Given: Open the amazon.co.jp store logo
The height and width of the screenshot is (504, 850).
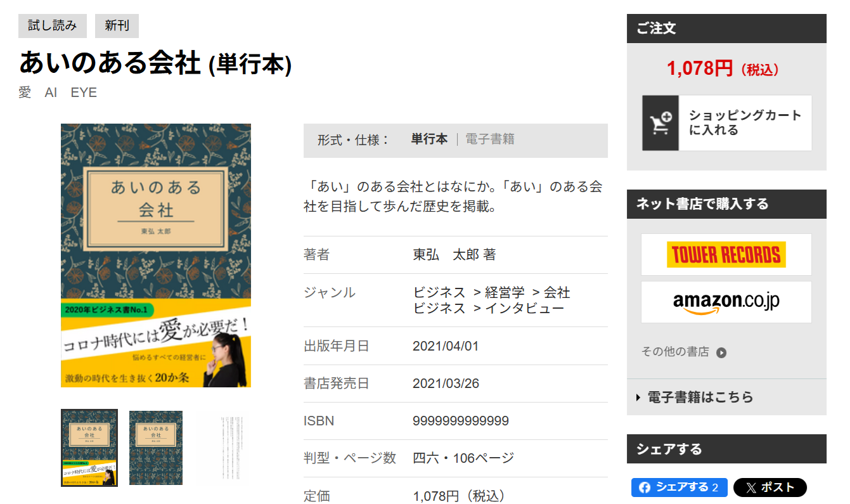Looking at the screenshot, I should (x=726, y=302).
